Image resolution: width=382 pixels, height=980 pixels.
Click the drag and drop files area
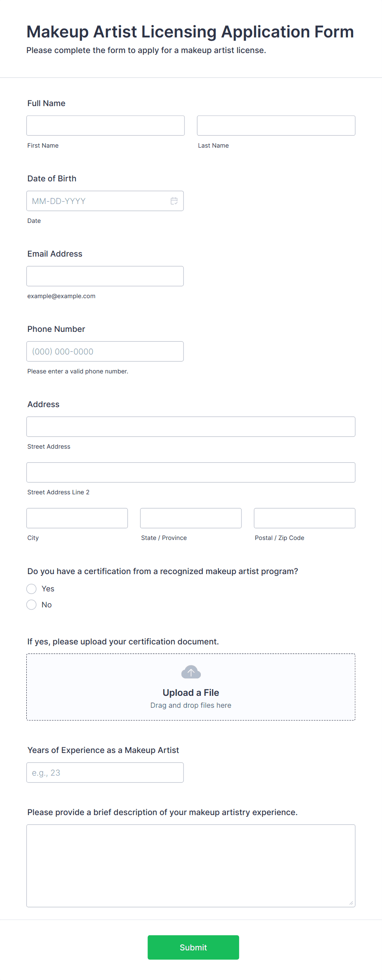pyautogui.click(x=191, y=687)
